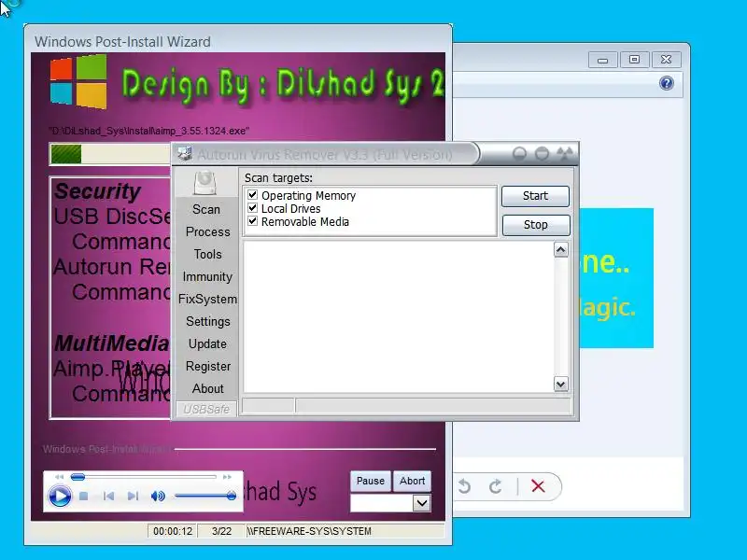Click the undo arrow in background window
Viewport: 747px width, 560px height.
coord(464,486)
